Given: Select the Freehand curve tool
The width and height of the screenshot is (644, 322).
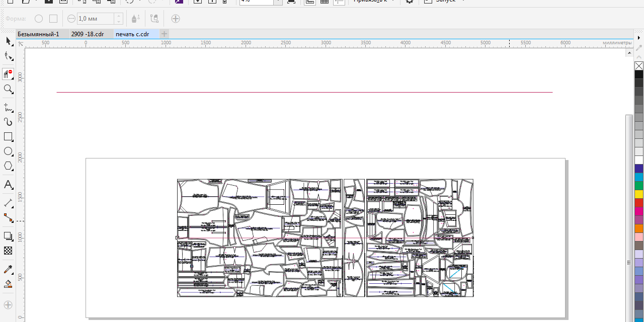Looking at the screenshot, I should pos(8,107).
